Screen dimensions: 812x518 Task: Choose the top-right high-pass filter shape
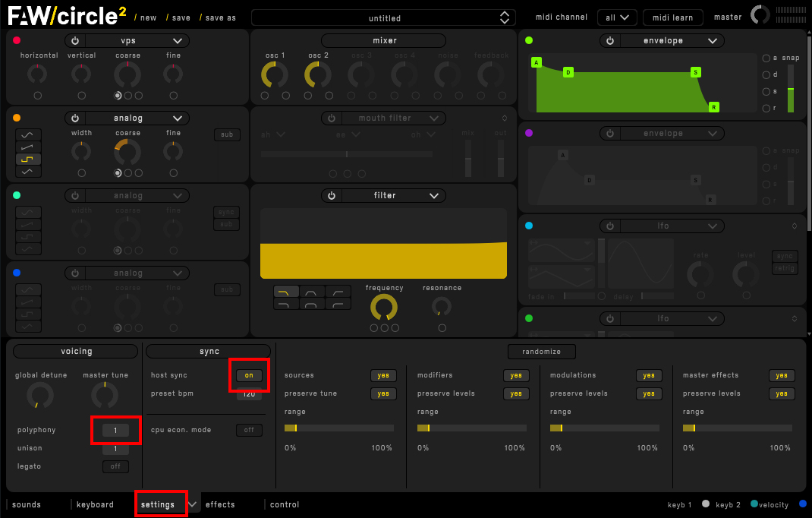point(338,292)
